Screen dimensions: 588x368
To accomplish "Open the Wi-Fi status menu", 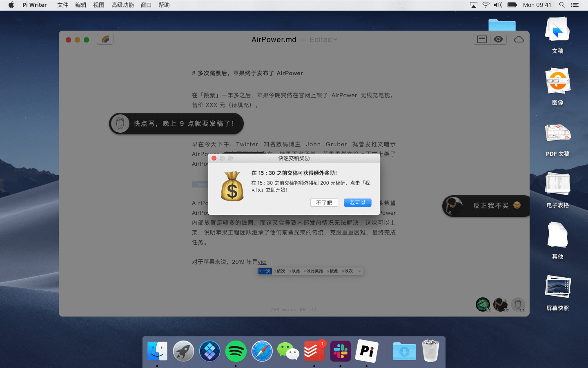I will click(x=486, y=5).
